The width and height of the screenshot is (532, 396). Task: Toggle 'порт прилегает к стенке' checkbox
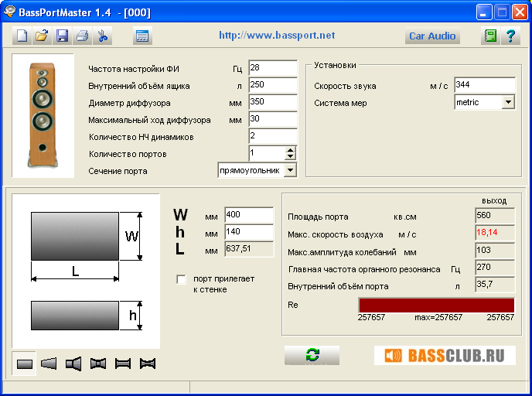click(x=182, y=279)
